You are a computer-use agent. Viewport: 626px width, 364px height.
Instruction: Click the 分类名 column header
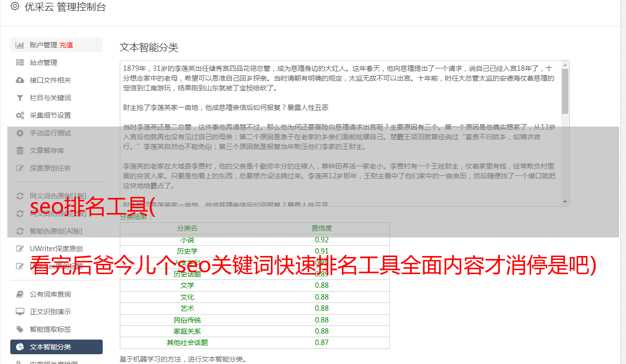(x=187, y=228)
